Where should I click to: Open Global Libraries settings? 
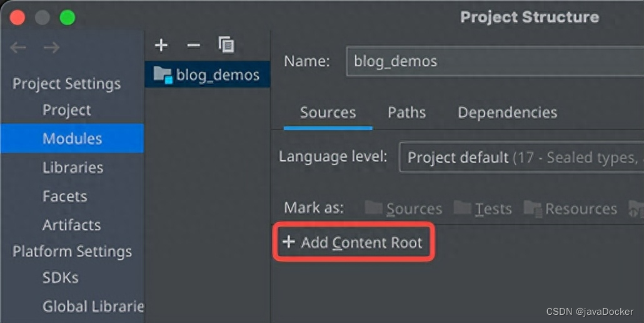point(93,306)
